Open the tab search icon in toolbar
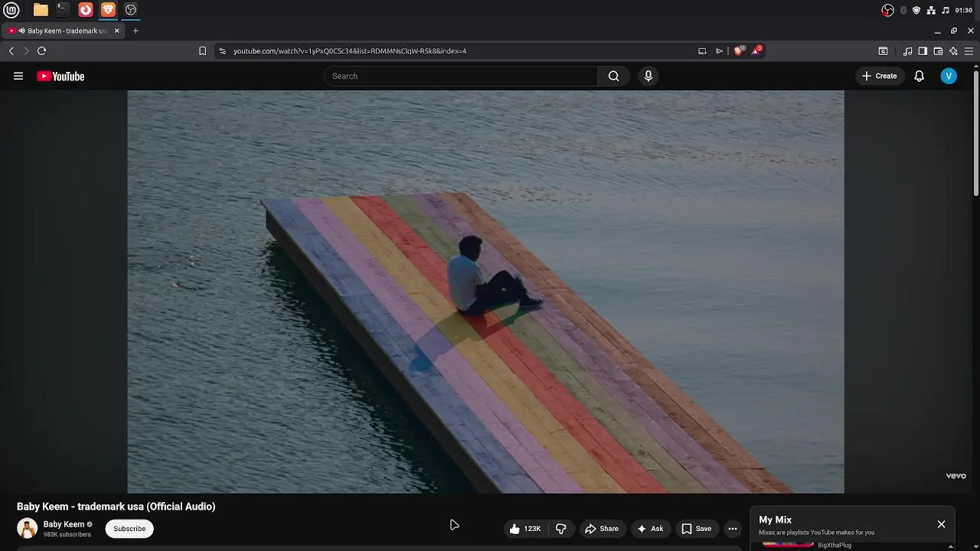The width and height of the screenshot is (980, 551). (x=883, y=51)
